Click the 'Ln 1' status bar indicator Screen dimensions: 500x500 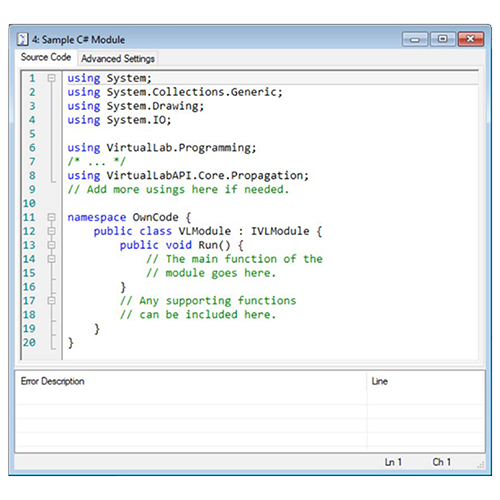point(393,462)
